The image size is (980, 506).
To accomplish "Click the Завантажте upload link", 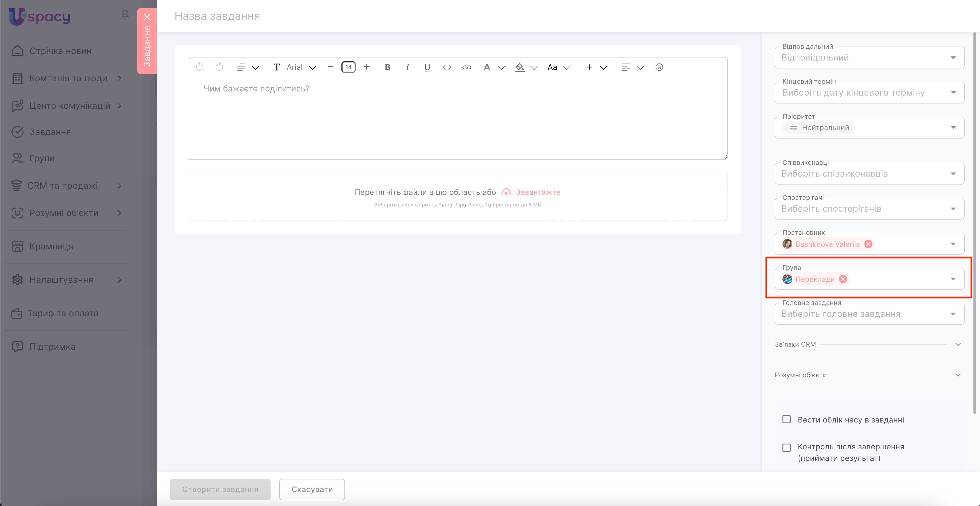I will click(x=538, y=192).
